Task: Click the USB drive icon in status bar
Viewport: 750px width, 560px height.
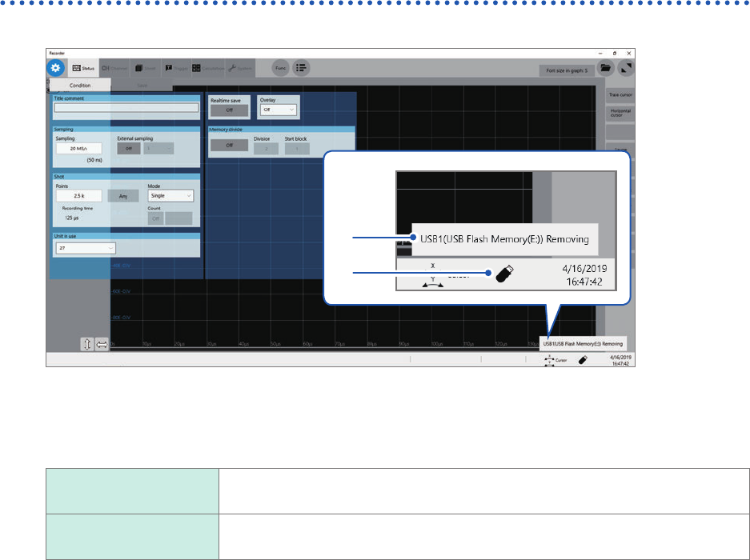Action: [x=583, y=360]
